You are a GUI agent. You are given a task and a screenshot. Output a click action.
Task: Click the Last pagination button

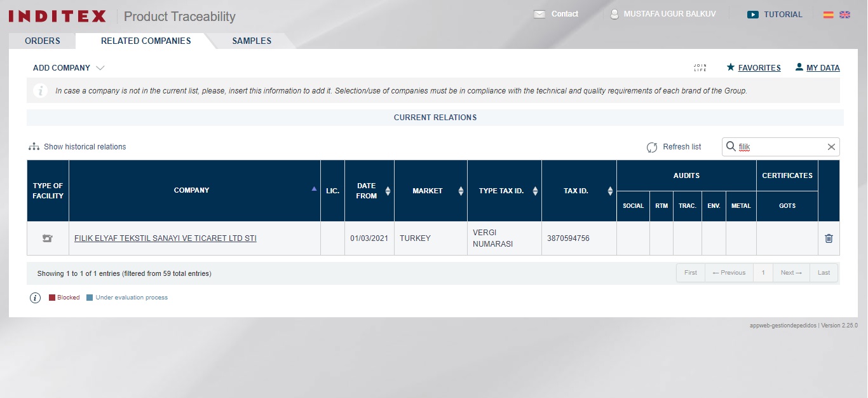pos(824,273)
